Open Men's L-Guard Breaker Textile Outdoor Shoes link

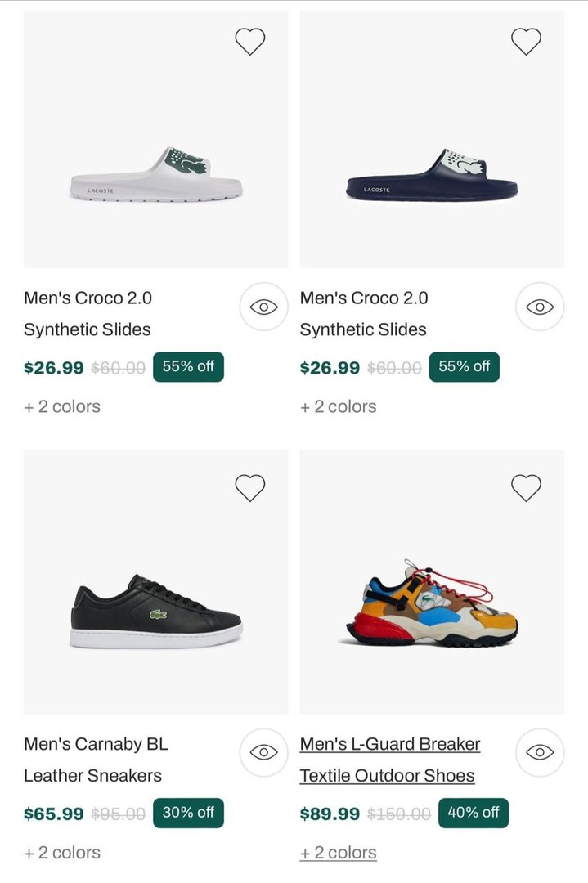click(389, 760)
